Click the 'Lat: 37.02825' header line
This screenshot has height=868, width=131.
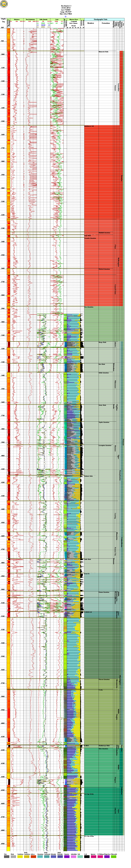pyautogui.click(x=66, y=10)
